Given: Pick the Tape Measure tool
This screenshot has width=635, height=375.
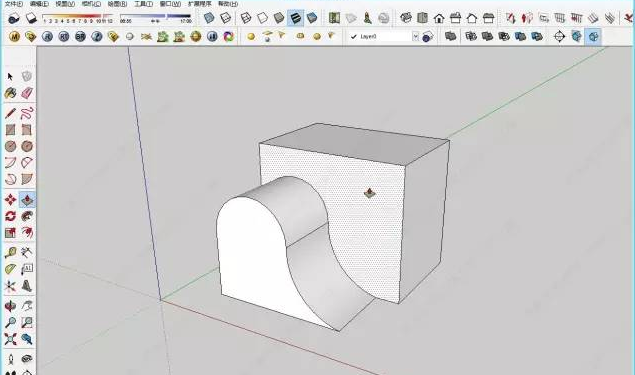Looking at the screenshot, I should pyautogui.click(x=11, y=253).
